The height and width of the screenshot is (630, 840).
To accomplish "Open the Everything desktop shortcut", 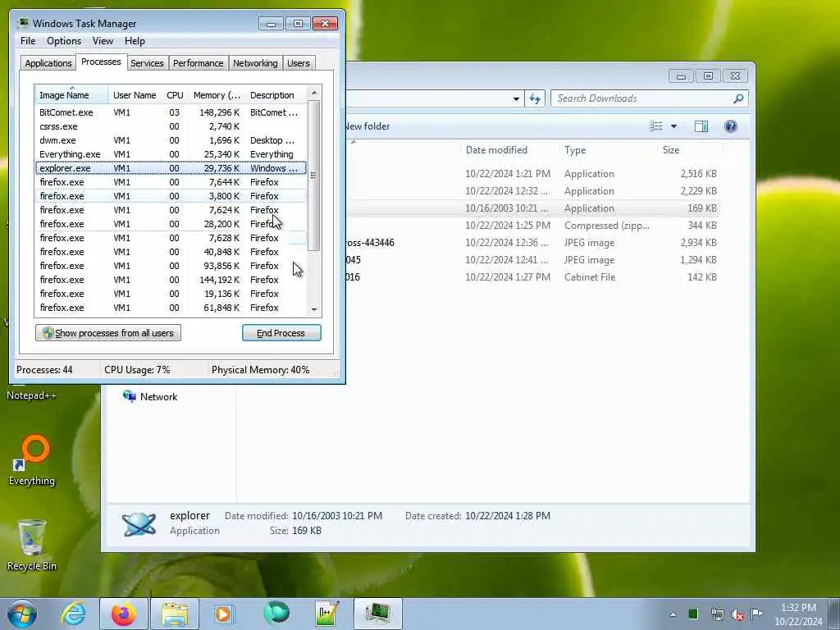I will (x=32, y=459).
